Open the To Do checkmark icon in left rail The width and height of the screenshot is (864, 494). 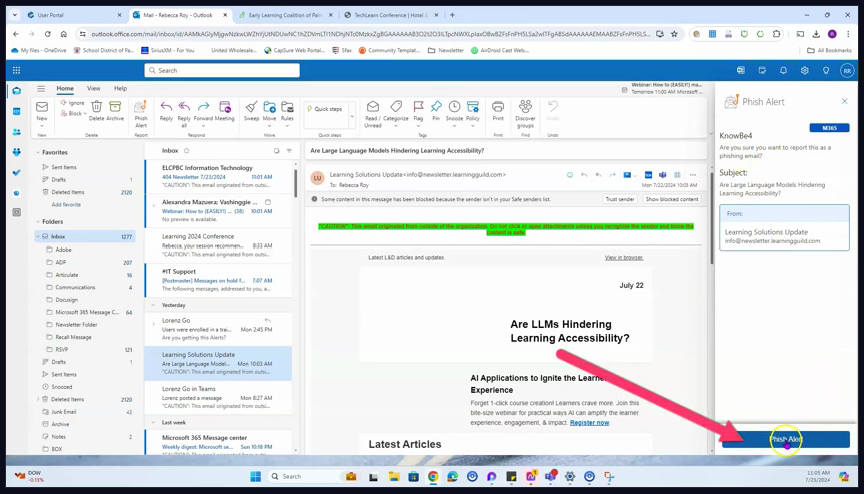17,172
